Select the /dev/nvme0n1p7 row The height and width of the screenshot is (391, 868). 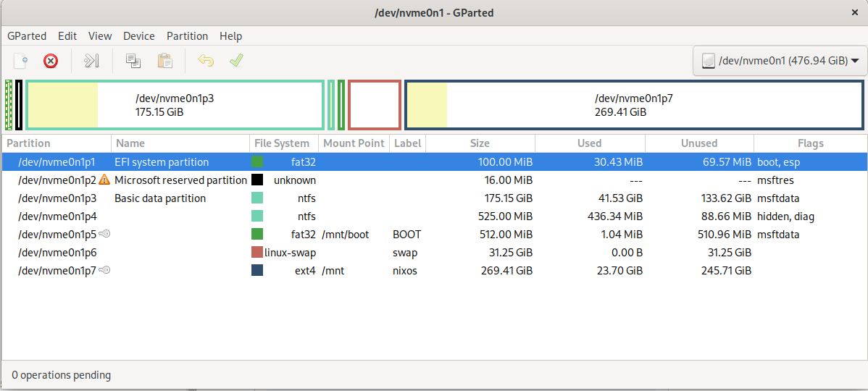(434, 270)
